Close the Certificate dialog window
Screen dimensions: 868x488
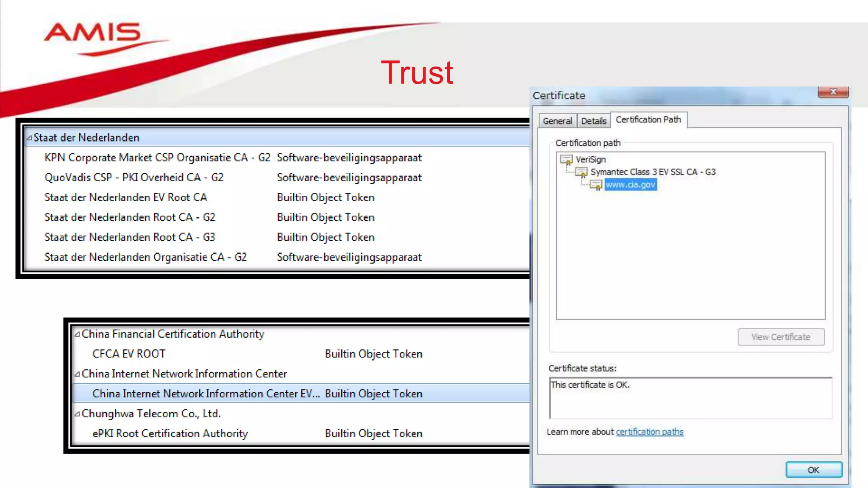[833, 92]
